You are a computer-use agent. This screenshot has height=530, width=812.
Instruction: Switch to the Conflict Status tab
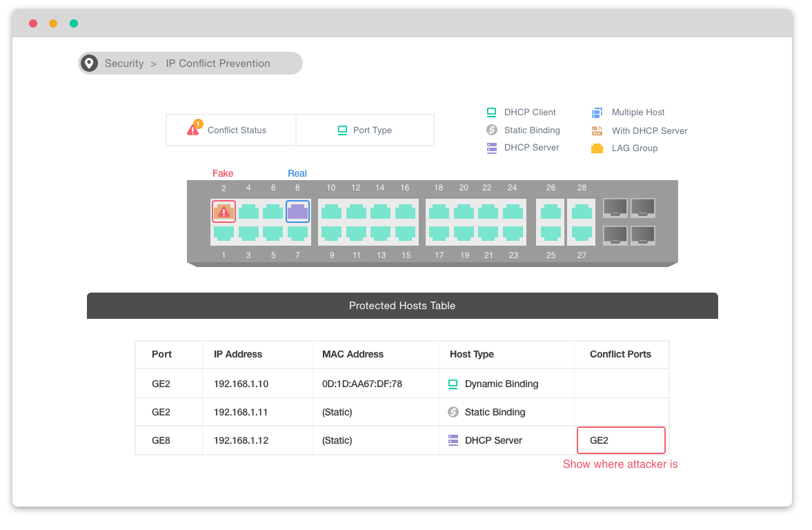pos(230,130)
